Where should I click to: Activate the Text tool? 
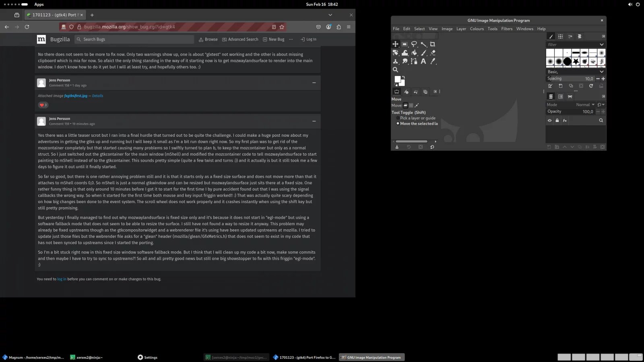click(x=423, y=61)
